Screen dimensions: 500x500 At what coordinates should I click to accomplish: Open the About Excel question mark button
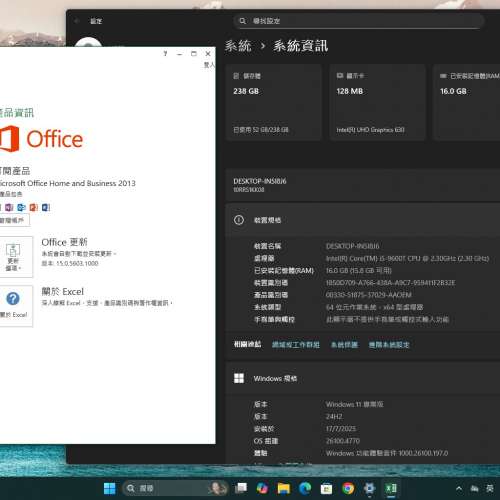tap(15, 306)
